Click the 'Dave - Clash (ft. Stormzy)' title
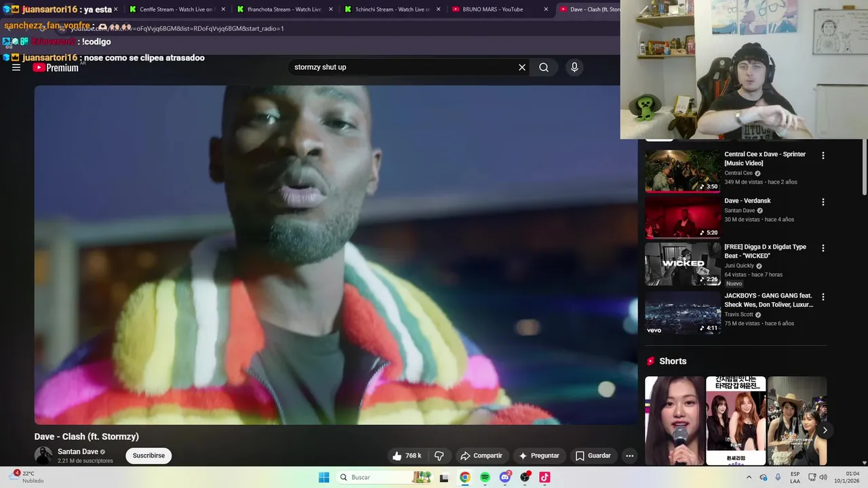This screenshot has height=488, width=868. [87, 436]
